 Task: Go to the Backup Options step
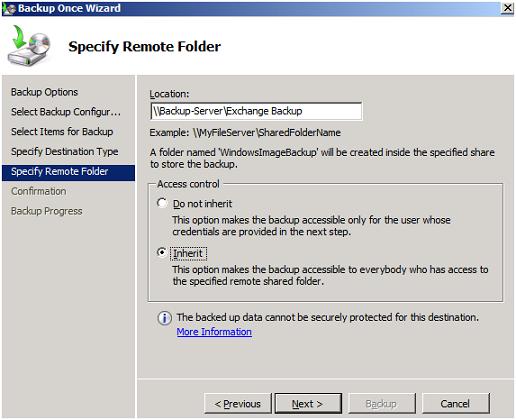coord(44,92)
